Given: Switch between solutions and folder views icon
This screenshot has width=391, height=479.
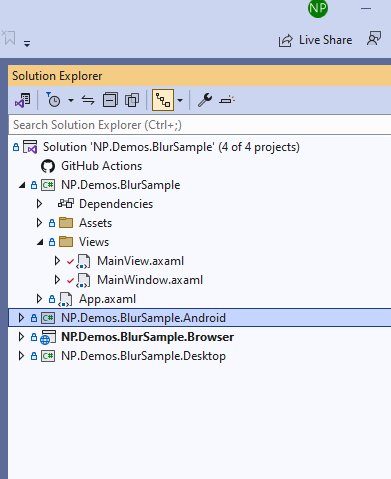Looking at the screenshot, I should click(23, 100).
